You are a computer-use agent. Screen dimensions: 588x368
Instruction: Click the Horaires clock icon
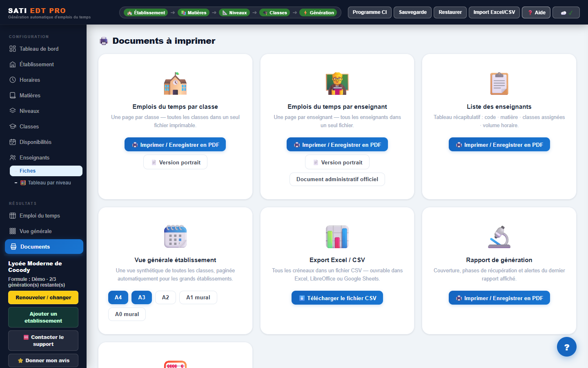(x=13, y=80)
